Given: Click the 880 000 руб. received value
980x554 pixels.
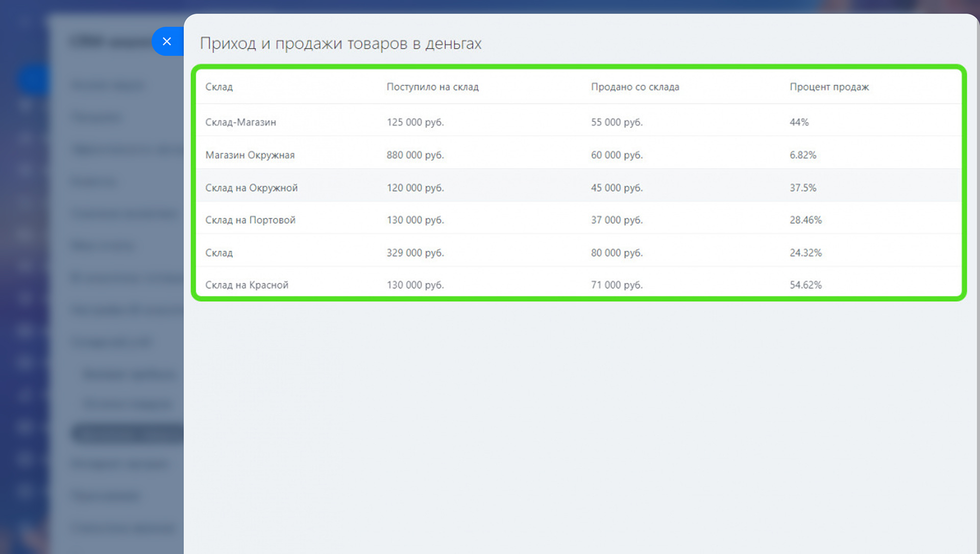Looking at the screenshot, I should 415,155.
